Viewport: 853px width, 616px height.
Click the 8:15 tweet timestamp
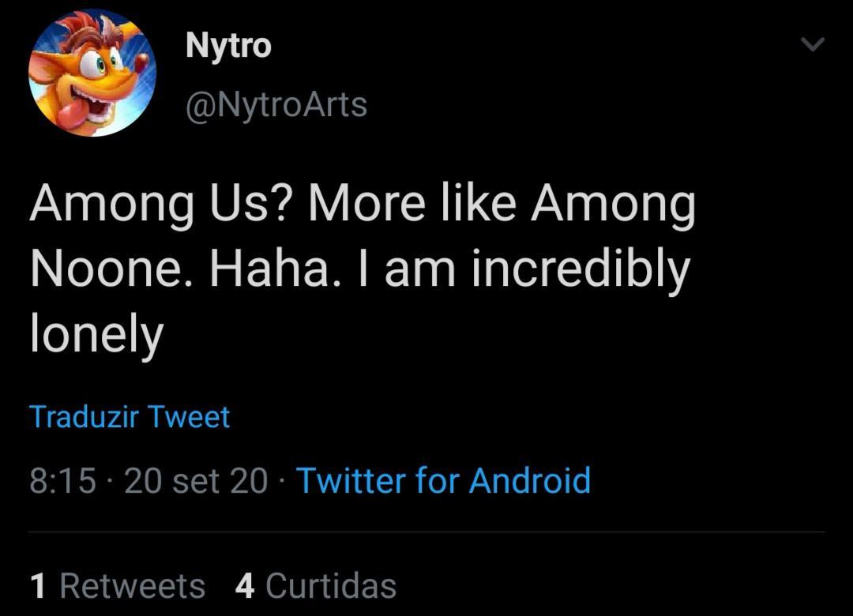[x=62, y=480]
